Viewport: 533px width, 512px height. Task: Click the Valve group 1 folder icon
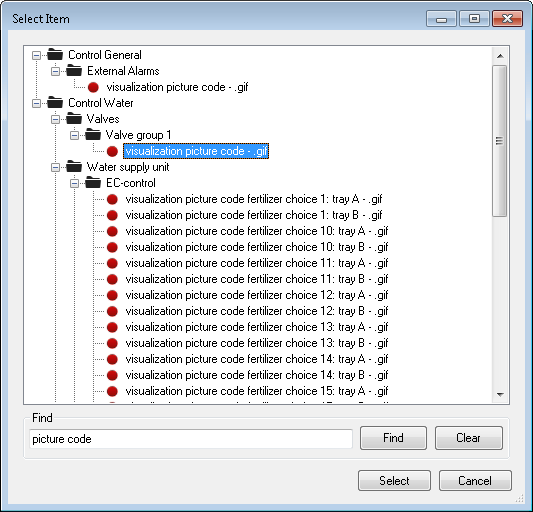[x=93, y=135]
